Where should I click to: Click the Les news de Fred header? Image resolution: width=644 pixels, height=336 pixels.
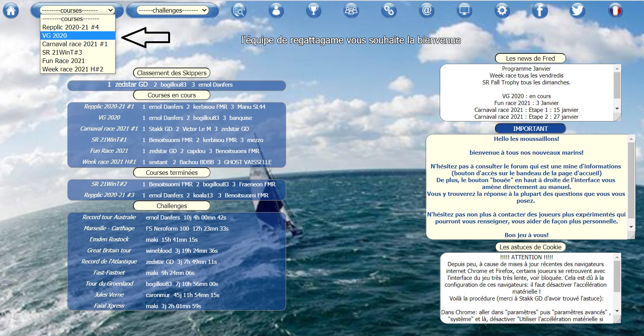(x=530, y=58)
